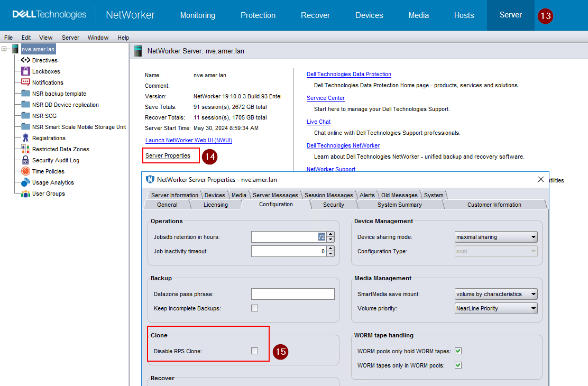Open Launch NetWorker Web UI link

(x=188, y=140)
